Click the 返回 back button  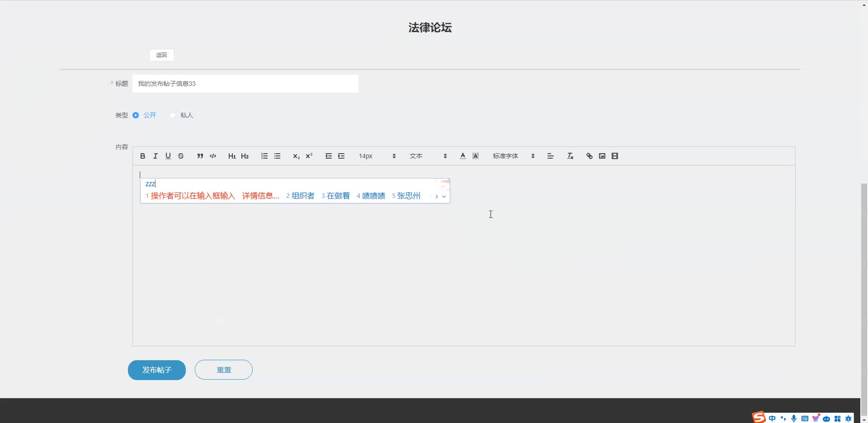(x=162, y=55)
